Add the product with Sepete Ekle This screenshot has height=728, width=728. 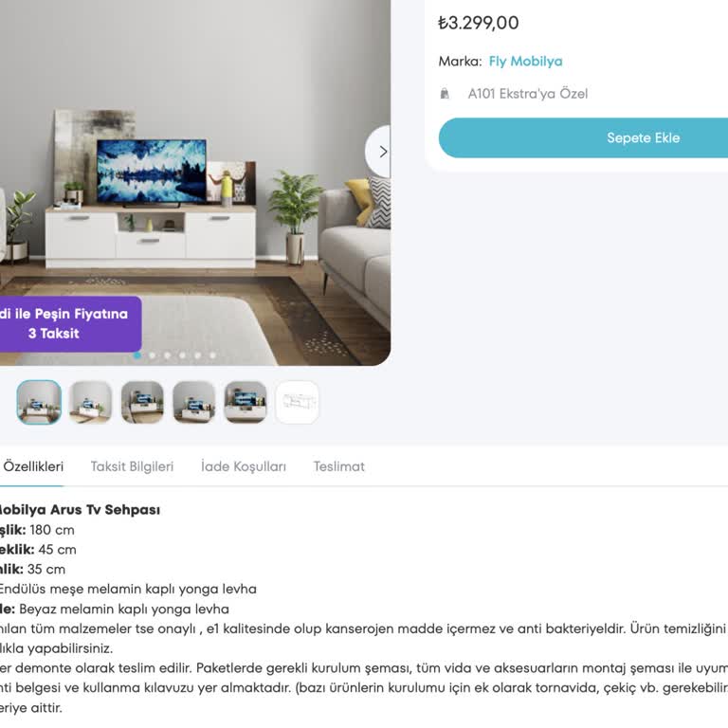point(583,137)
